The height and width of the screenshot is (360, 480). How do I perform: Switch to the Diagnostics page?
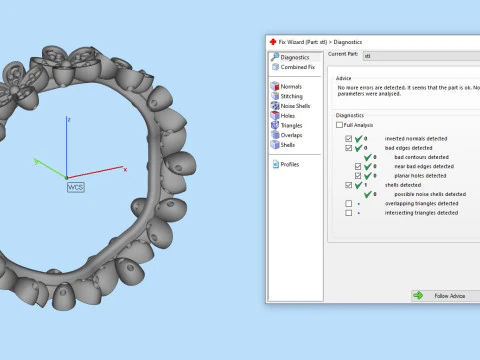(x=295, y=57)
